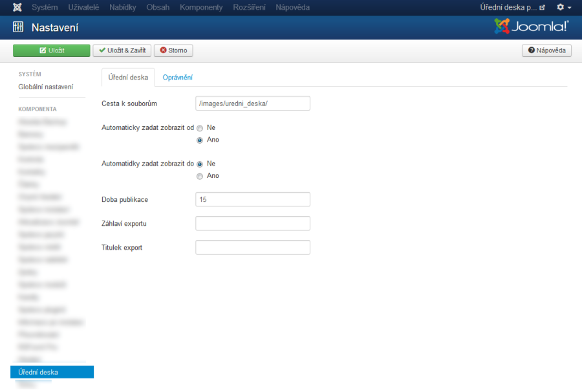Click inside the Doba publikace input field
Image resolution: width=582 pixels, height=392 pixels.
tap(252, 199)
